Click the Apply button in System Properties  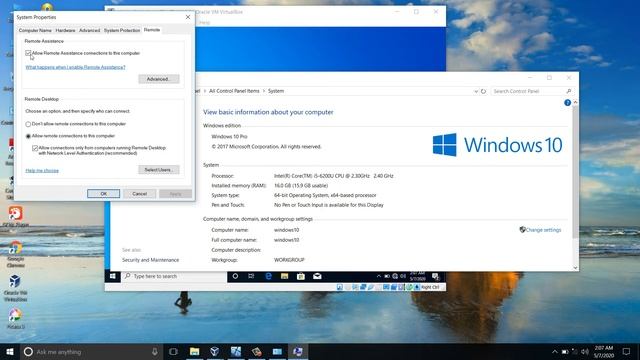click(176, 193)
